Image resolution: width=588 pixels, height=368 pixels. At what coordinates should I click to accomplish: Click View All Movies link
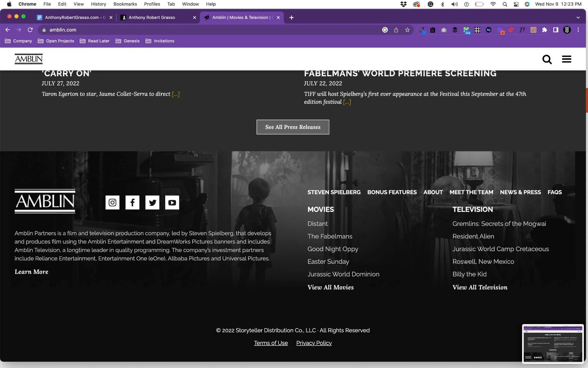click(x=330, y=287)
